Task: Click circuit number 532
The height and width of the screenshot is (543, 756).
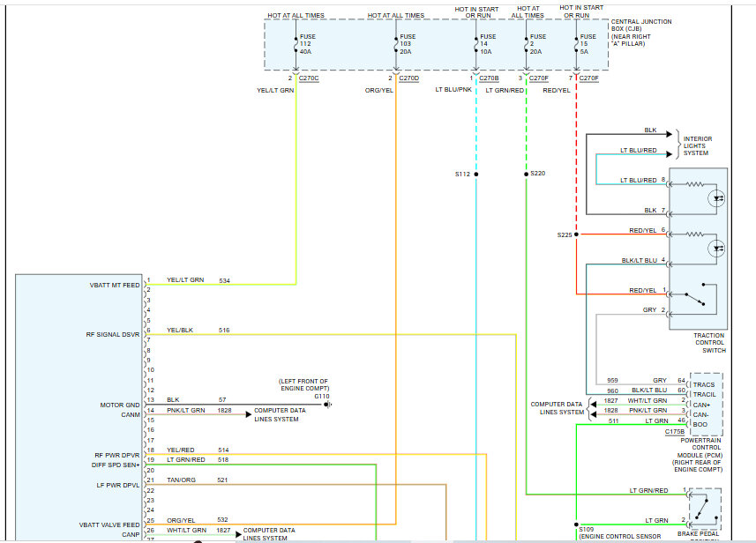Action: 222,519
